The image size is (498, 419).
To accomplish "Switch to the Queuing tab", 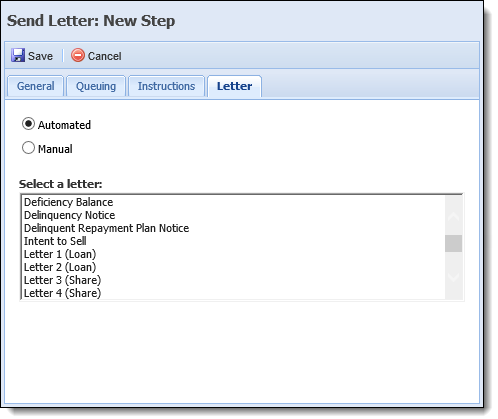I will click(x=96, y=86).
